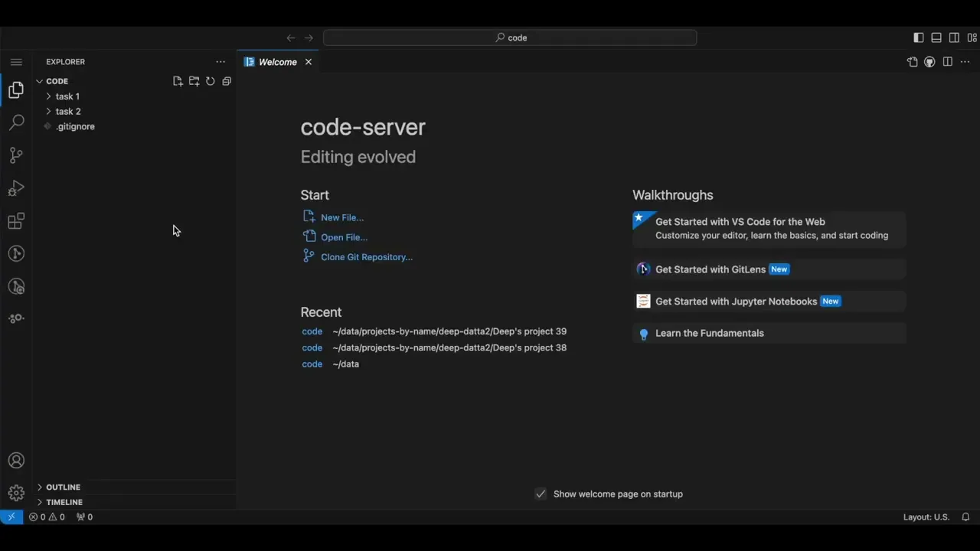Open Explorer views and more actions menu

(220, 62)
